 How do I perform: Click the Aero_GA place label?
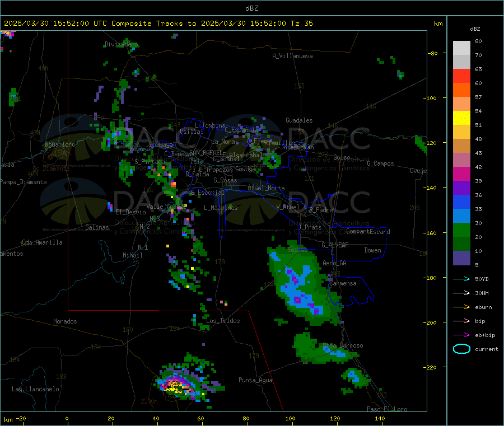(x=334, y=263)
